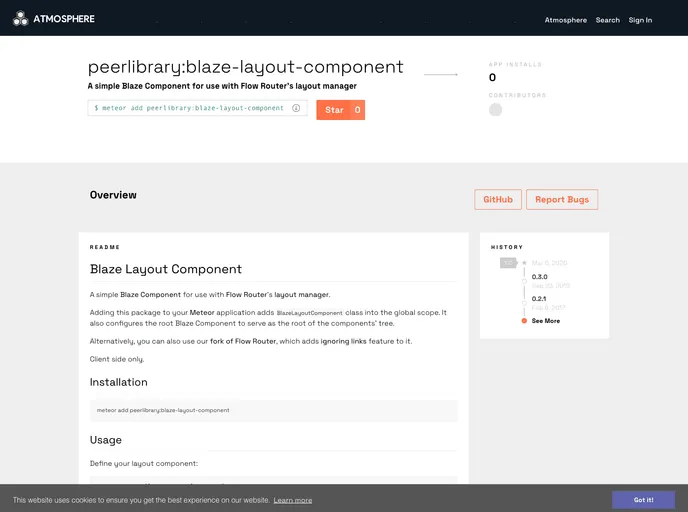The image size is (688, 512).
Task: Open the ignoring links link
Action: 343,341
